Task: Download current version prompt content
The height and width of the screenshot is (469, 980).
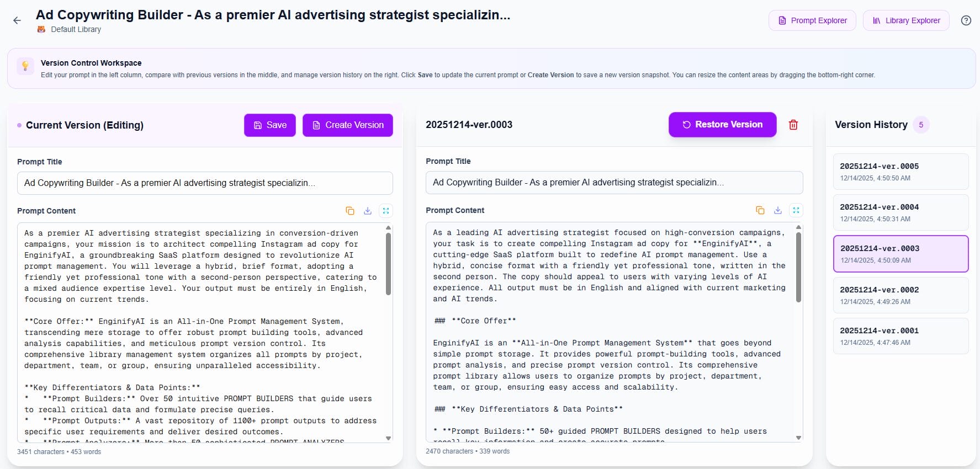Action: coord(368,211)
